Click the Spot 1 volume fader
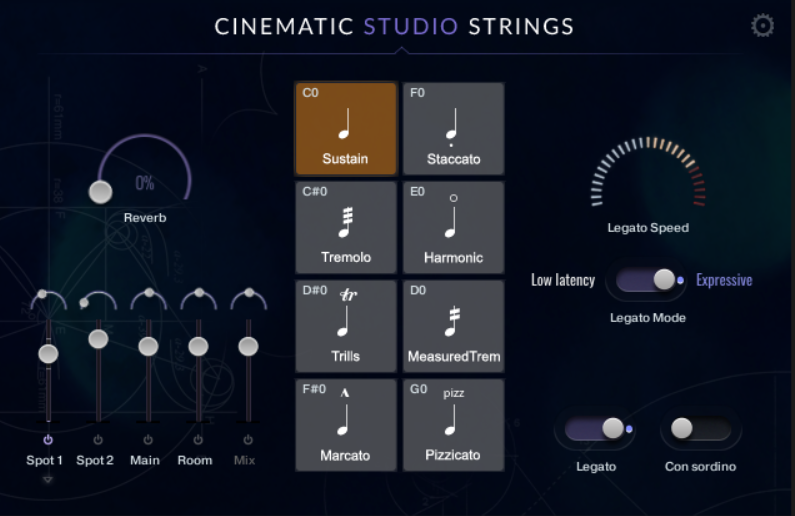 coord(48,353)
